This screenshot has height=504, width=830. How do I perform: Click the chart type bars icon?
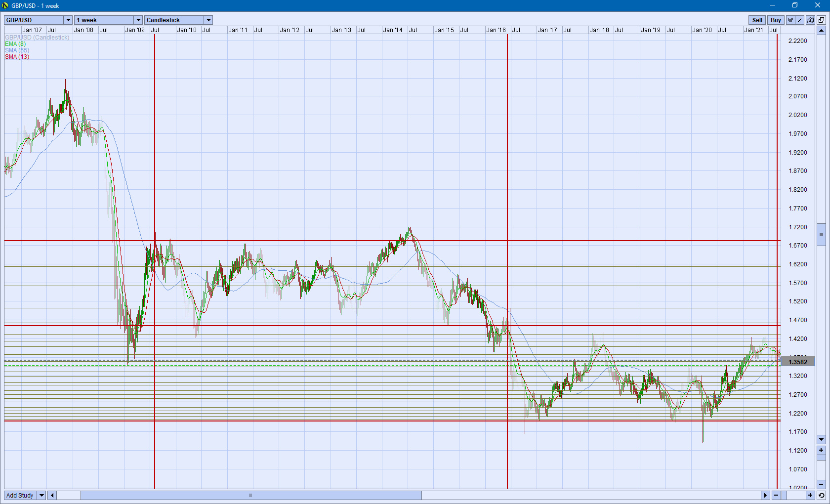click(790, 20)
